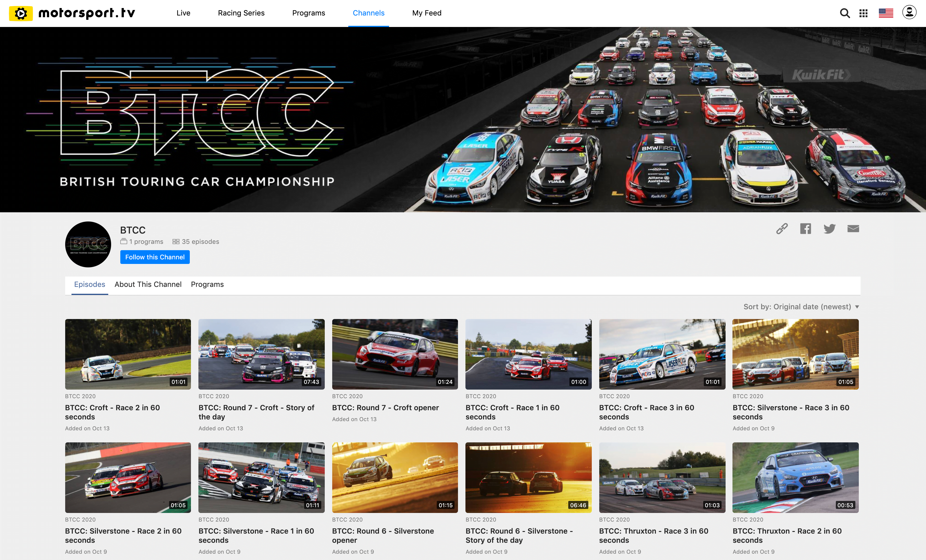Open Croft Race 3 in 60 seconds thumbnail
This screenshot has width=926, height=560.
tap(662, 354)
